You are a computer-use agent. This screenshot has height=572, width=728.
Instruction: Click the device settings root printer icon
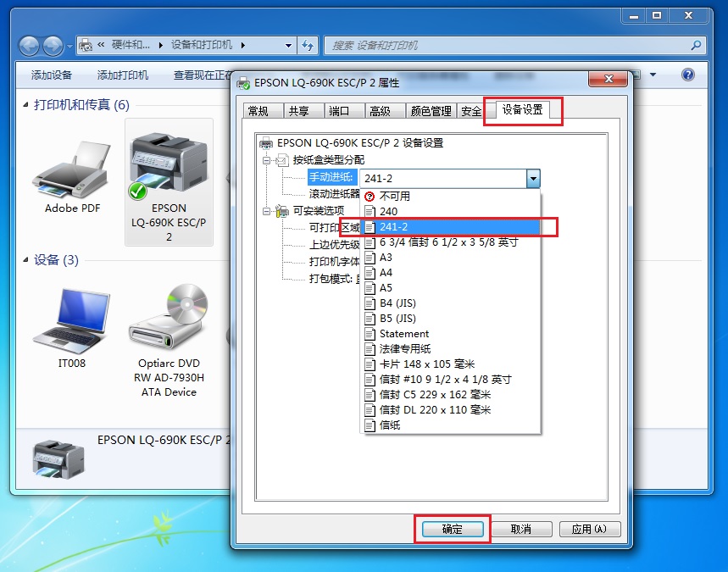coord(266,143)
